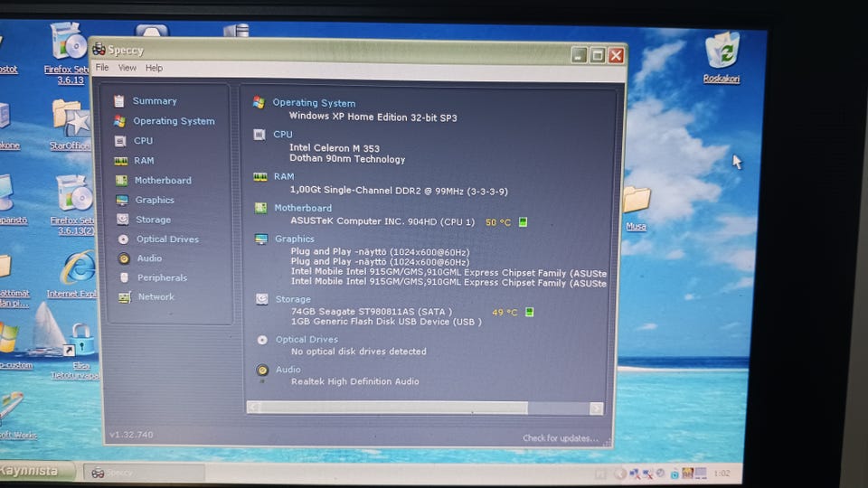Click the RAM icon in summary pane
The width and height of the screenshot is (868, 488).
pyautogui.click(x=260, y=177)
